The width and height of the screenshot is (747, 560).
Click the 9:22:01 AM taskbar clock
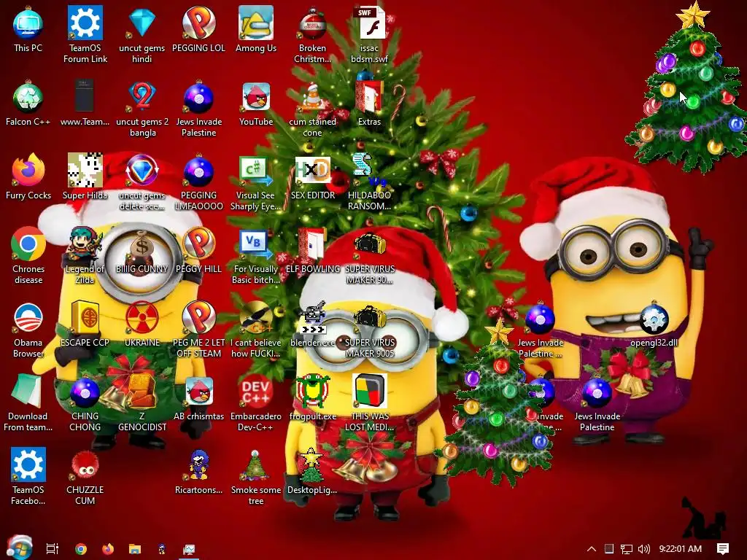point(681,548)
